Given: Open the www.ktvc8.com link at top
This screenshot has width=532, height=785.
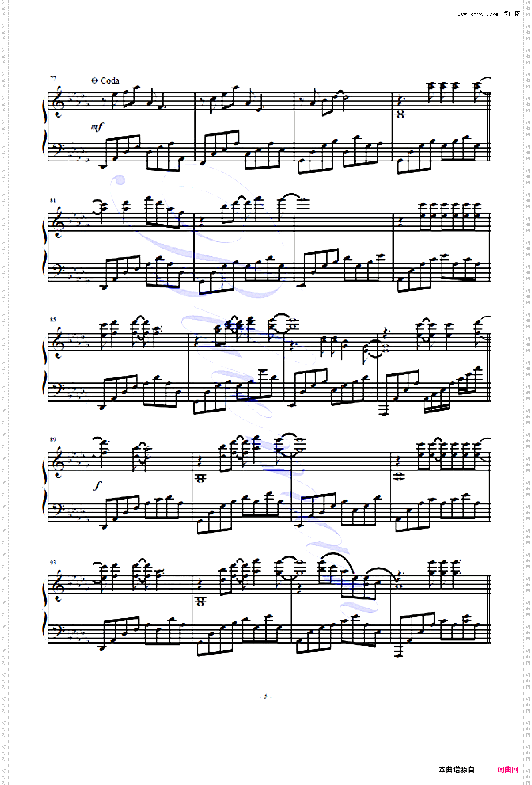Looking at the screenshot, I should click(x=478, y=14).
